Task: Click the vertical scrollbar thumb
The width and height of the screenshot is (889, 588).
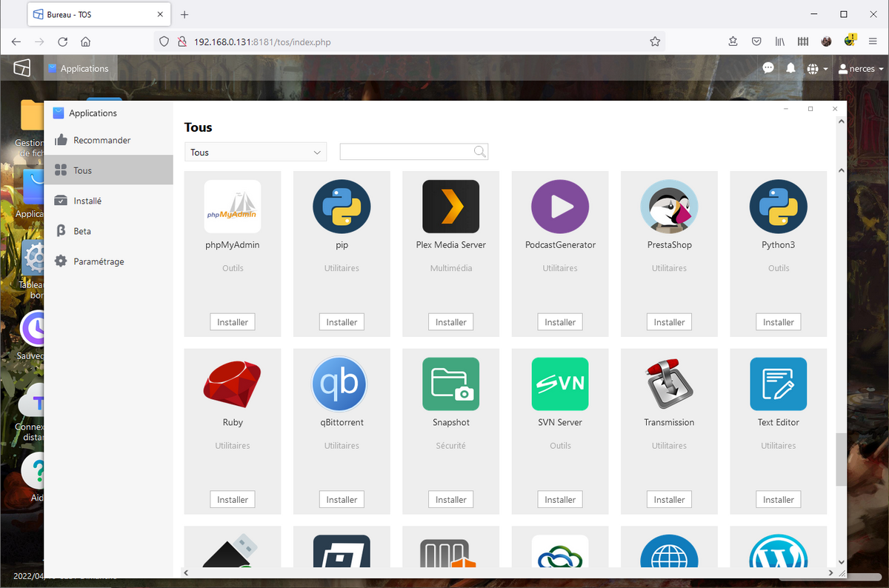Action: [x=841, y=459]
